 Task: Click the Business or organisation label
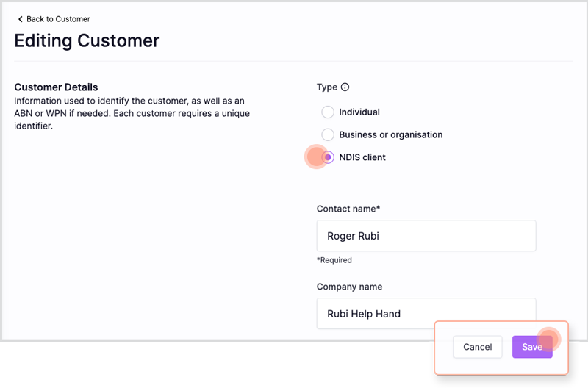[x=391, y=134]
